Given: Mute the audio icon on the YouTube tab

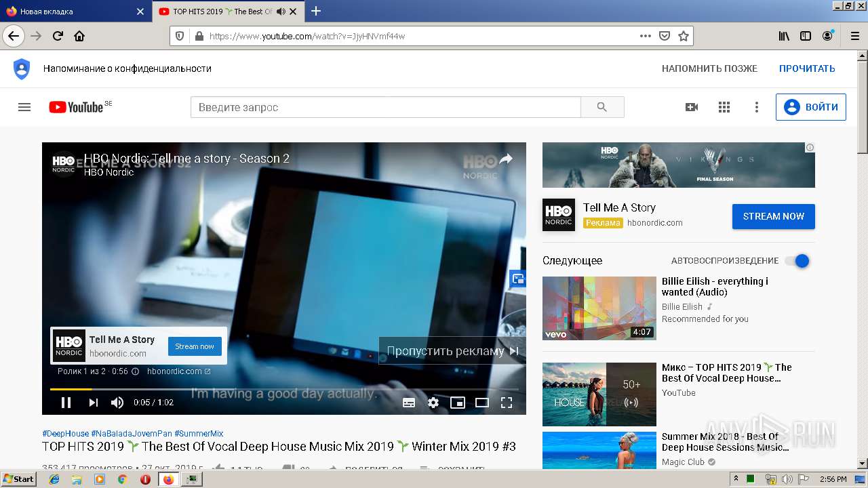Looking at the screenshot, I should click(x=281, y=12).
